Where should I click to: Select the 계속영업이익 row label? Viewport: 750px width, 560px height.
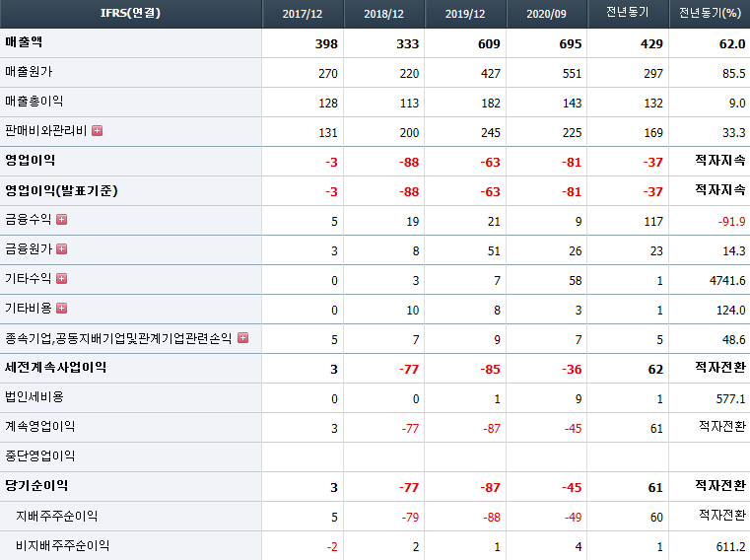[x=39, y=427]
